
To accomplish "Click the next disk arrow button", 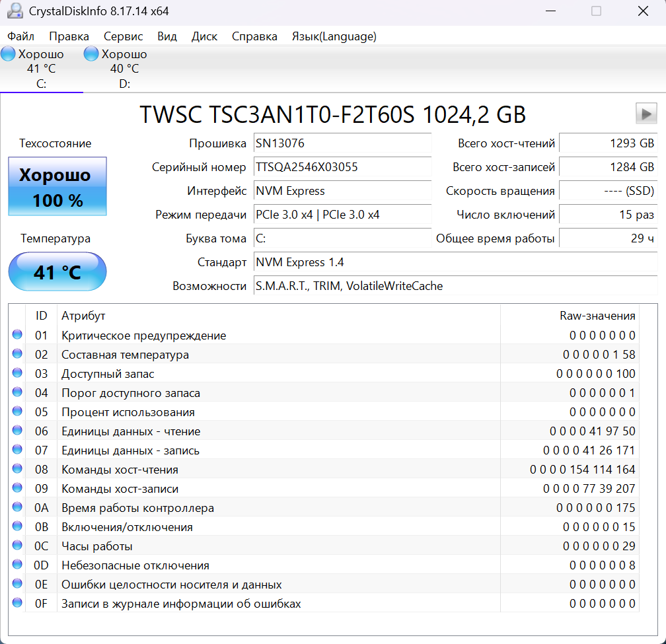I will point(646,114).
